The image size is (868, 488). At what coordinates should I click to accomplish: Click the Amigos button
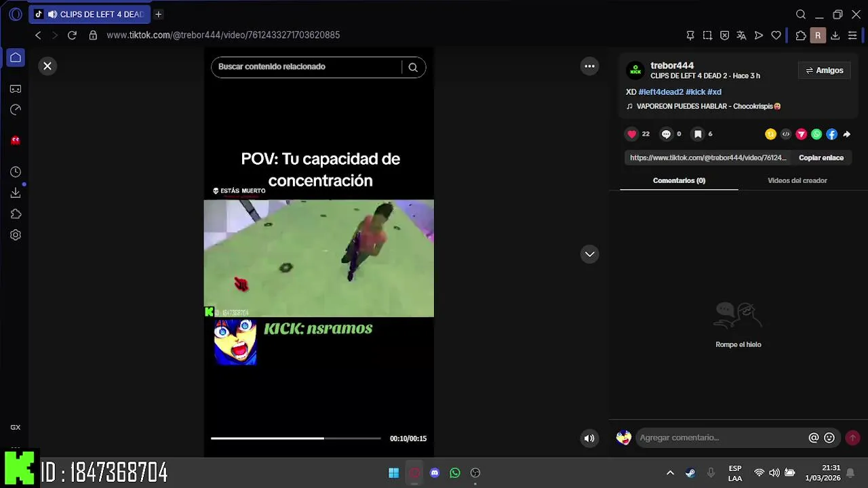pos(825,70)
